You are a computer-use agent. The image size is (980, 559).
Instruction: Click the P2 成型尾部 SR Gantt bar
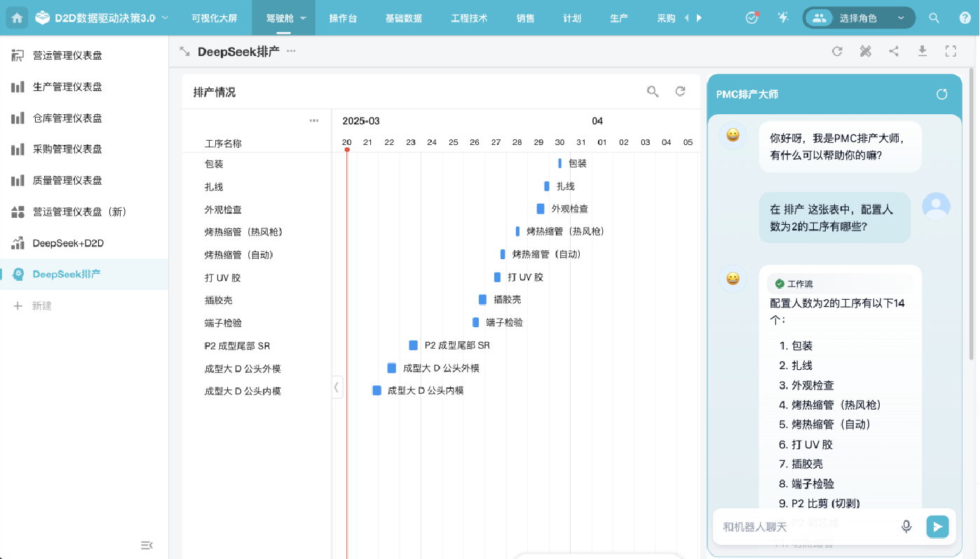(x=414, y=345)
